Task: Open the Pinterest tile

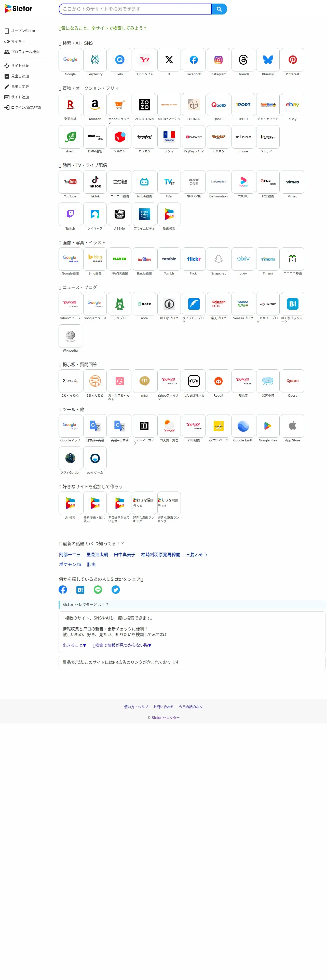Action: pos(293,60)
